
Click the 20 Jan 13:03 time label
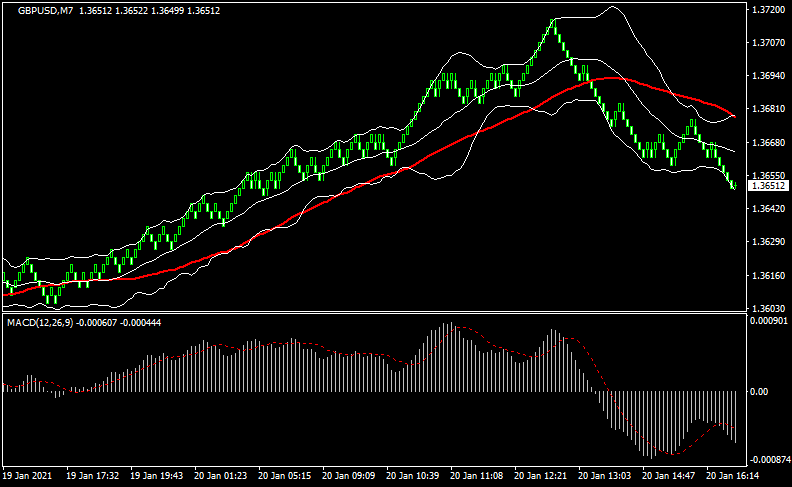[605, 476]
